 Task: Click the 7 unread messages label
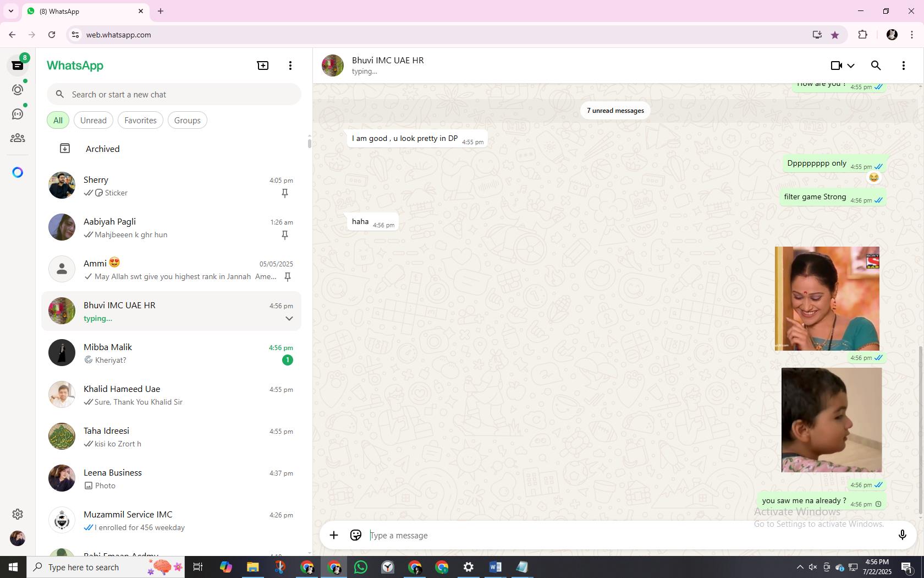point(615,111)
